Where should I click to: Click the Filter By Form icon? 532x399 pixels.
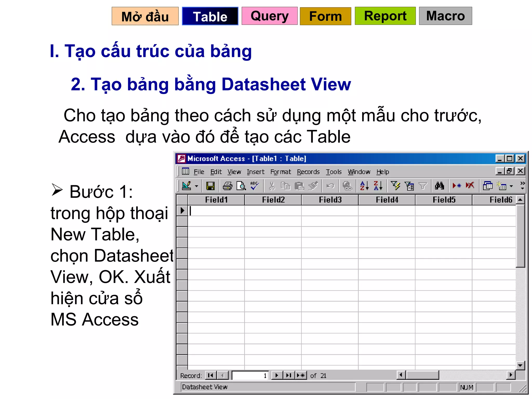pyautogui.click(x=409, y=186)
